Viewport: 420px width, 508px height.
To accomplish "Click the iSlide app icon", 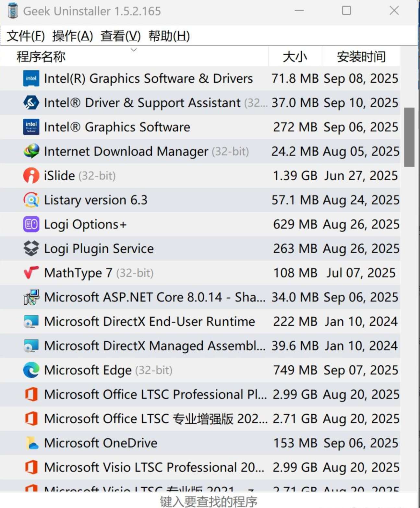I will pos(31,176).
